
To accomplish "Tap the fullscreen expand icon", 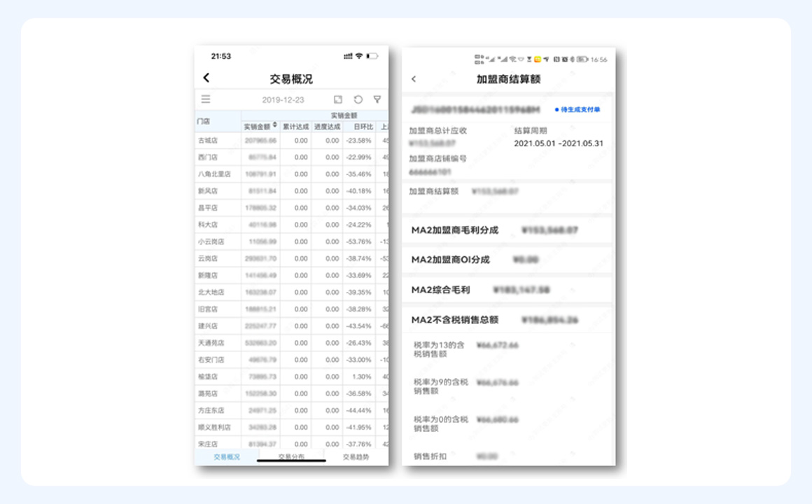I will pyautogui.click(x=338, y=99).
